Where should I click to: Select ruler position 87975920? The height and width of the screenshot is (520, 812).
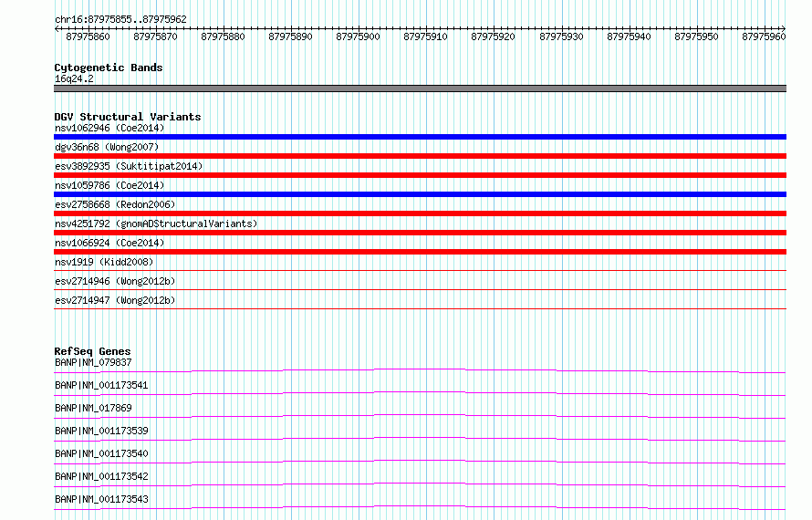coord(493,36)
